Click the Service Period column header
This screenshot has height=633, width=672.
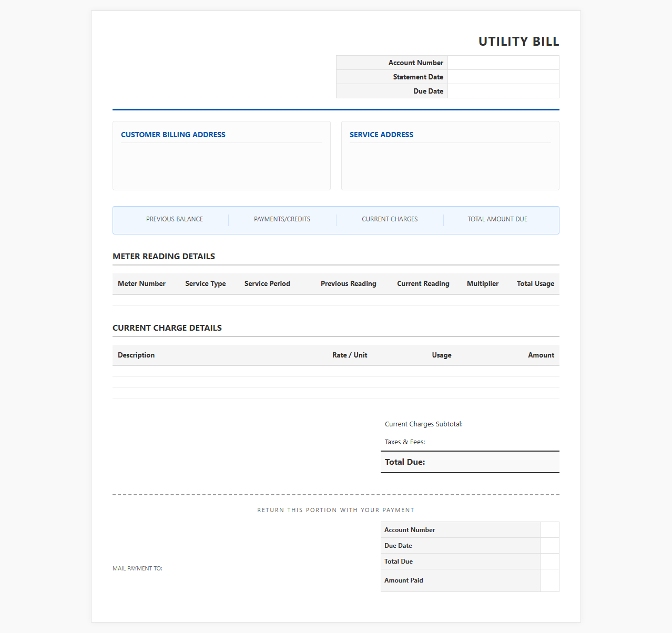point(267,283)
